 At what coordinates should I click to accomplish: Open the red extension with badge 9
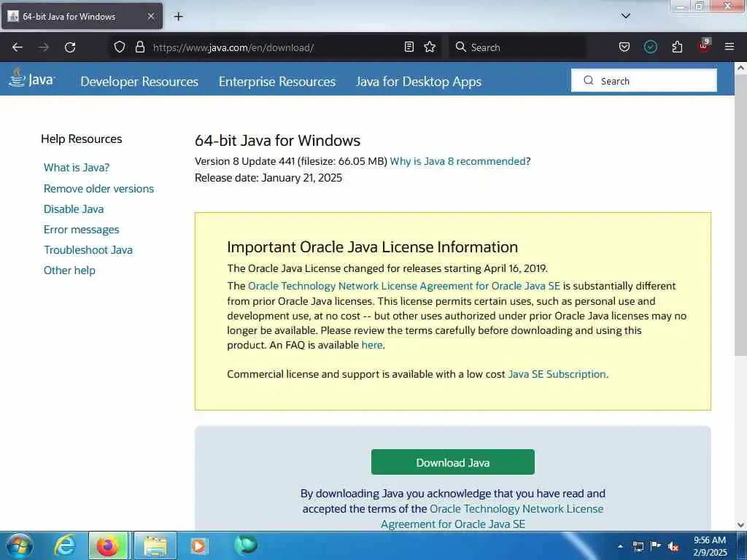704,46
